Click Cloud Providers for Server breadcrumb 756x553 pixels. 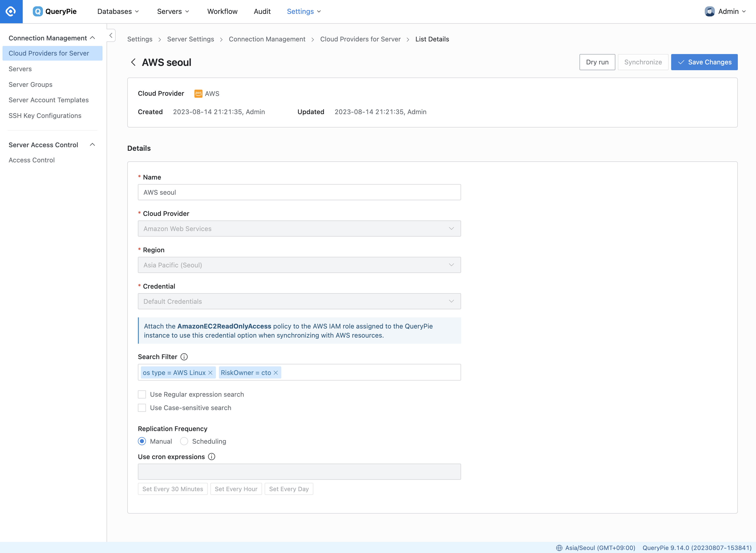(x=360, y=39)
